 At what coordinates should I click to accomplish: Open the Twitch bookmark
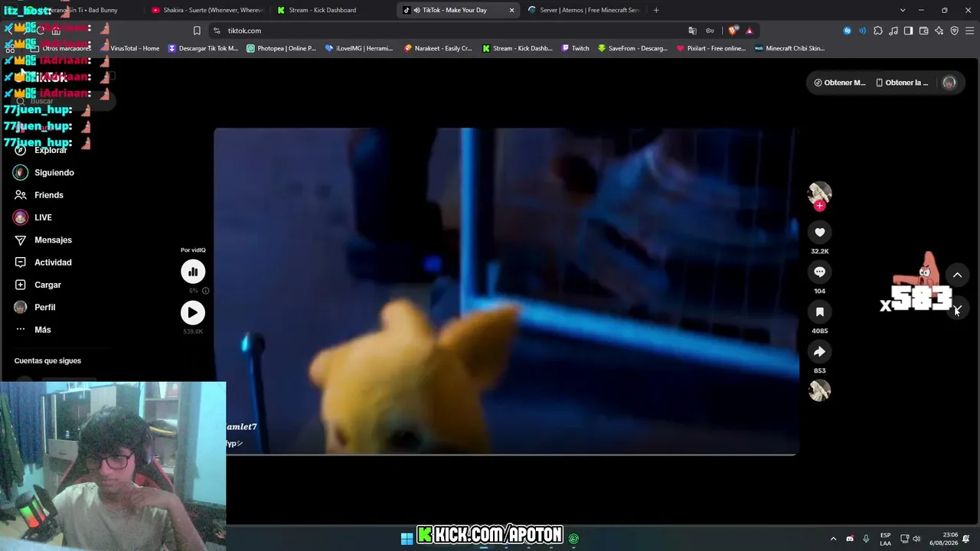point(576,48)
